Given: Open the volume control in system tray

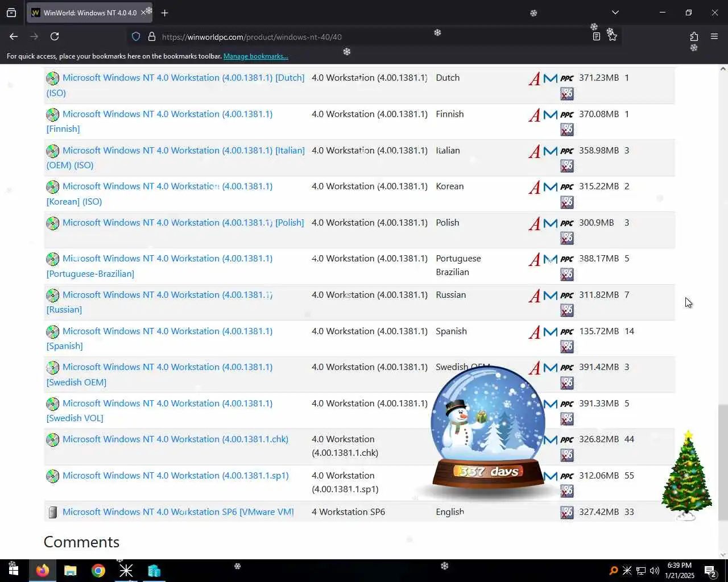Looking at the screenshot, I should click(654, 571).
